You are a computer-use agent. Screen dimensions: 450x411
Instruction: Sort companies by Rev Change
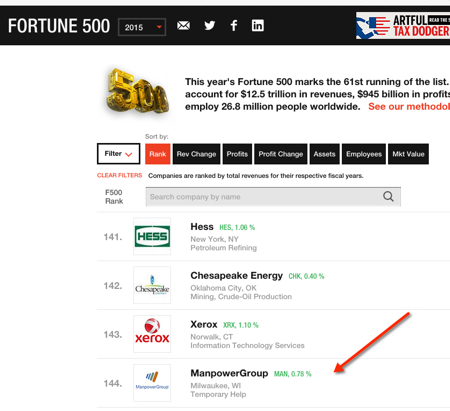[x=196, y=154]
